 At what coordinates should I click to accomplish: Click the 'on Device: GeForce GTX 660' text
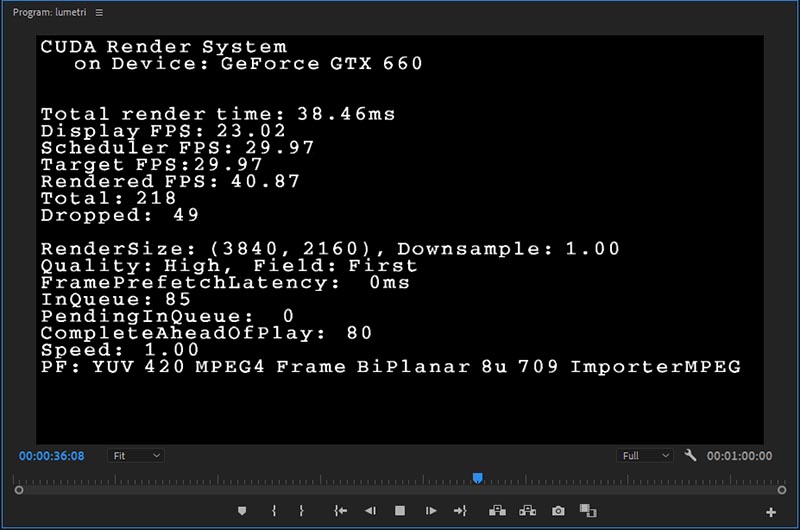click(x=248, y=63)
